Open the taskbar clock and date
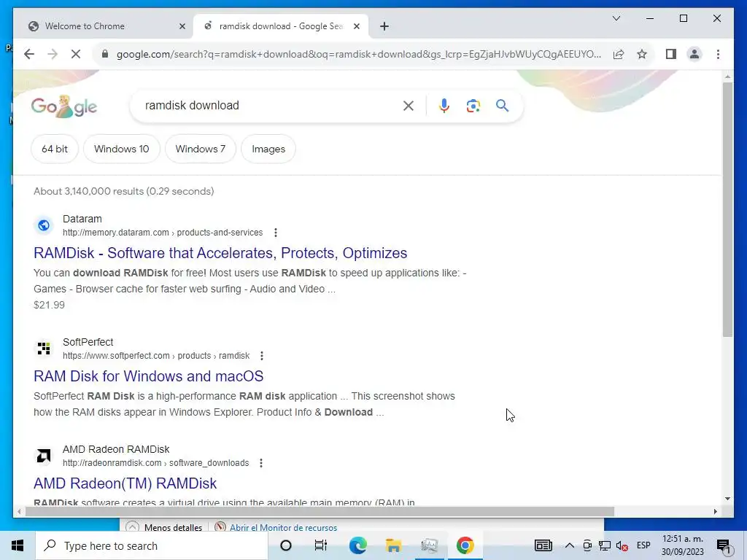 [683, 545]
